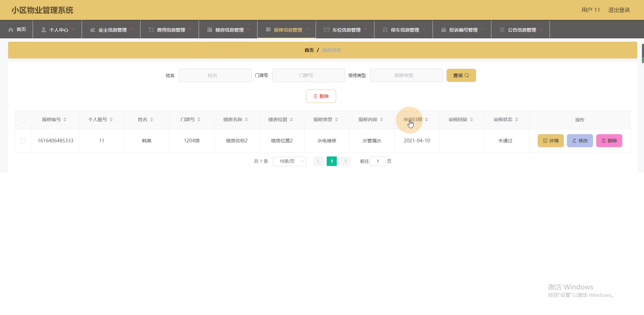Click the 前往 page number input

[x=378, y=161]
